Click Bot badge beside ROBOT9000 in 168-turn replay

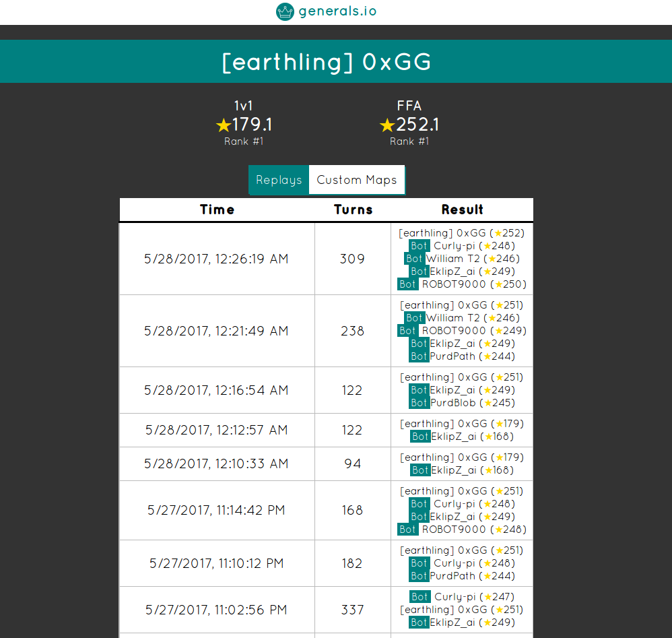point(407,530)
